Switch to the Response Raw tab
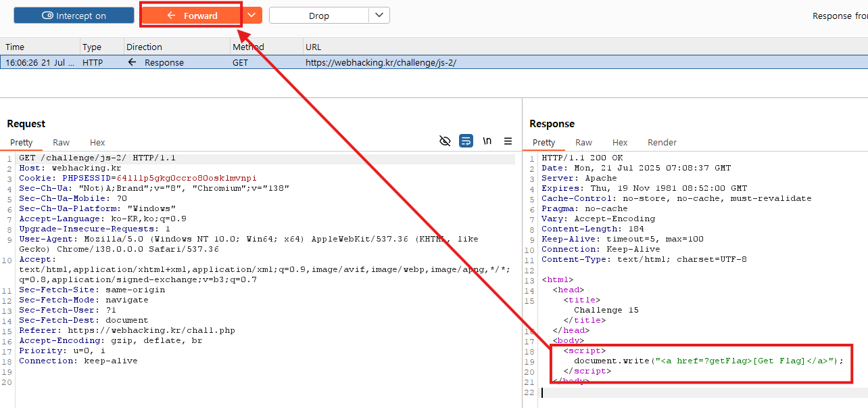The image size is (868, 408). pos(583,142)
